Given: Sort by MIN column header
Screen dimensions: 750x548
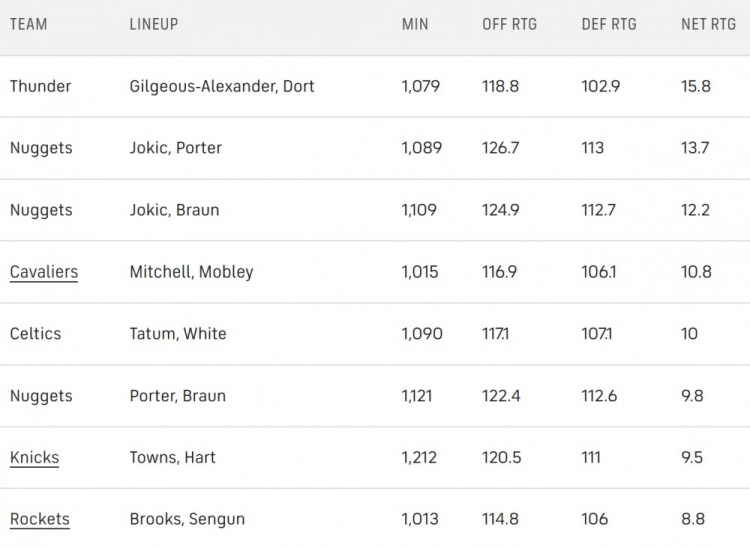Looking at the screenshot, I should click(415, 24).
